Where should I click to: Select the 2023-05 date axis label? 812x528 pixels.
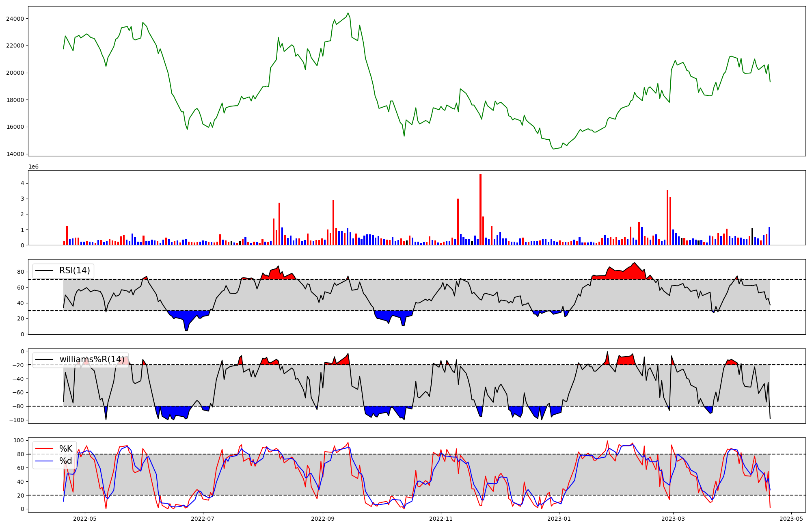(x=791, y=519)
